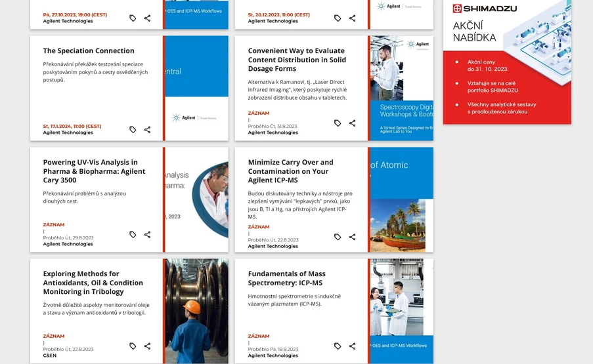The width and height of the screenshot is (593, 364).
Task: Tag the Minimize Carry Over card
Action: coord(338,237)
